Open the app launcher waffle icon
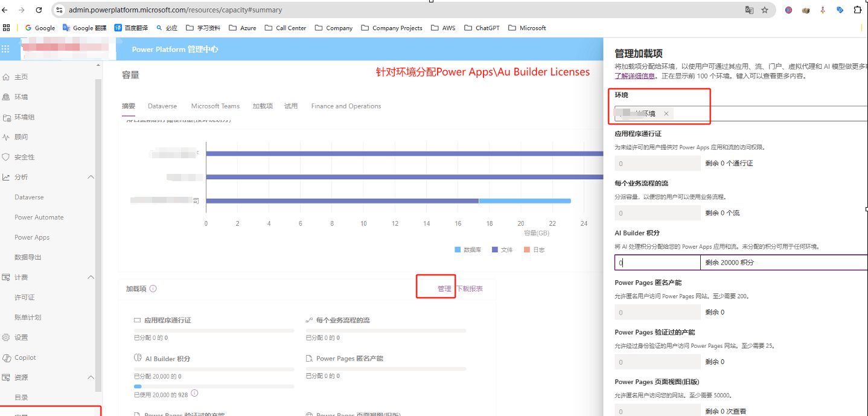The image size is (868, 416). [x=6, y=50]
